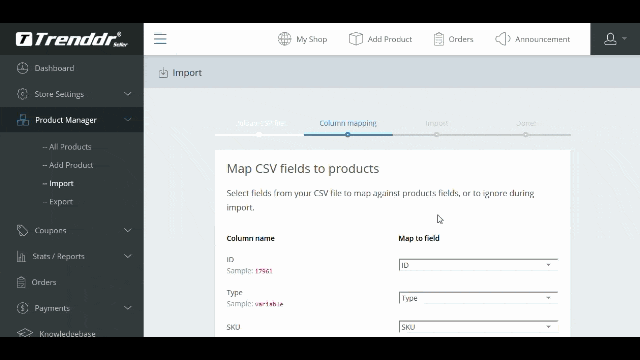Click the Column mapping progress dot

[x=348, y=135]
